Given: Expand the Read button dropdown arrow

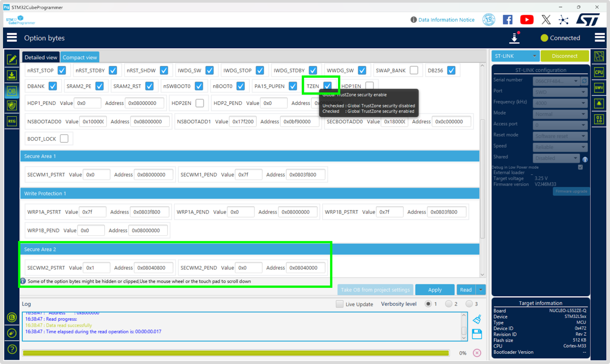Looking at the screenshot, I should click(x=481, y=290).
